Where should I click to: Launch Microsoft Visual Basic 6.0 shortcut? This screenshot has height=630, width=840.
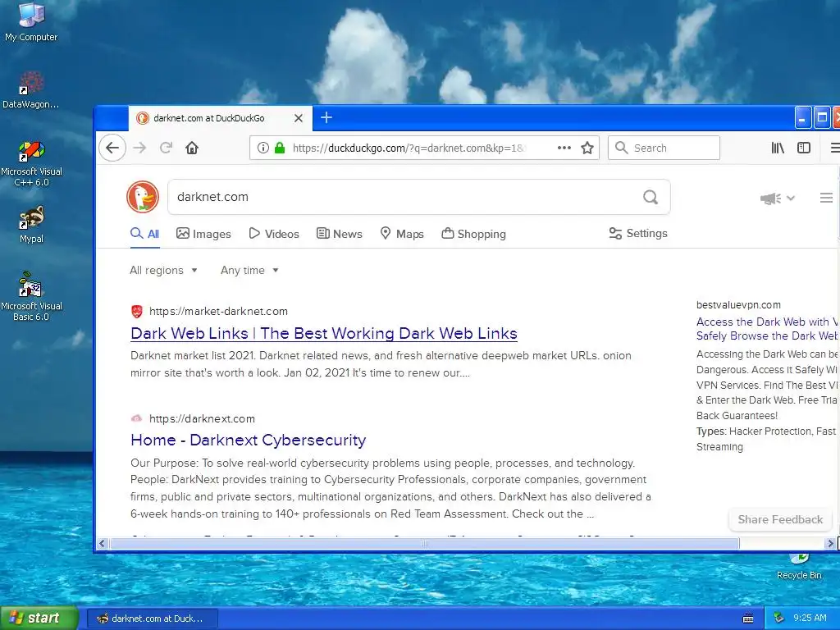coord(31,297)
